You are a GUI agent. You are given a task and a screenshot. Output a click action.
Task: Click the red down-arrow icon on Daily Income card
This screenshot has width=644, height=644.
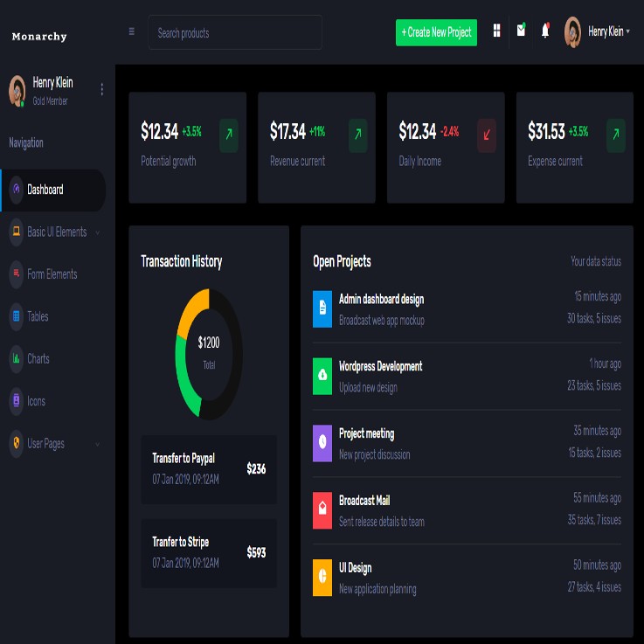point(487,135)
